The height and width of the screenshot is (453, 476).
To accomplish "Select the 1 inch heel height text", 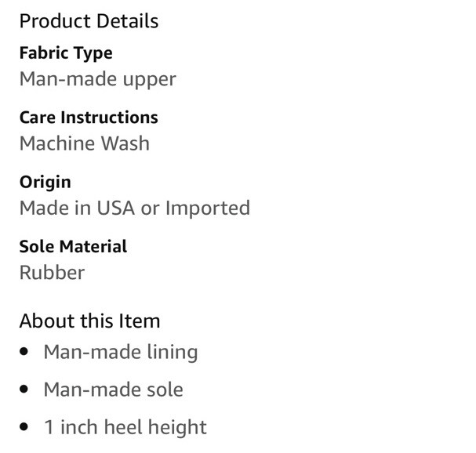I will tap(125, 427).
